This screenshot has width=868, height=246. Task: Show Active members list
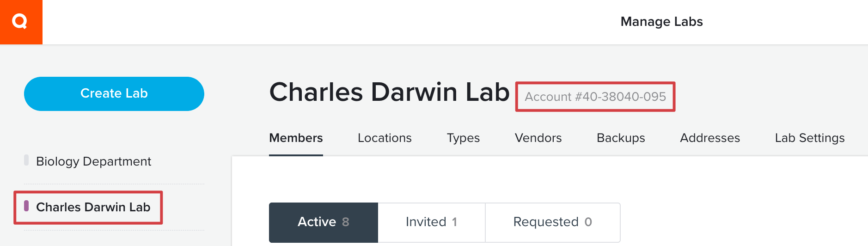[324, 222]
